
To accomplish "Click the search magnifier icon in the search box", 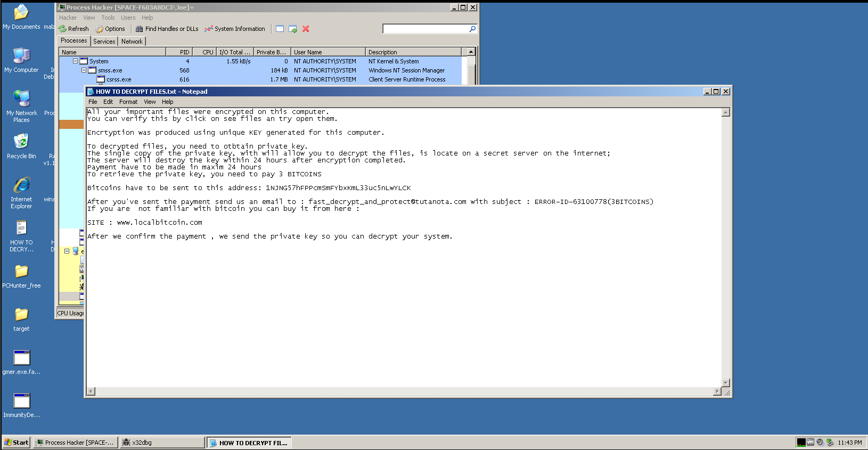I will pyautogui.click(x=472, y=29).
